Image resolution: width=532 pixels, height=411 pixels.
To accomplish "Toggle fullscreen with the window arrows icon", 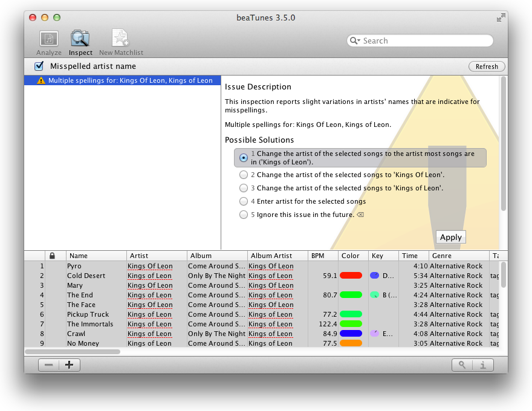I will click(501, 18).
